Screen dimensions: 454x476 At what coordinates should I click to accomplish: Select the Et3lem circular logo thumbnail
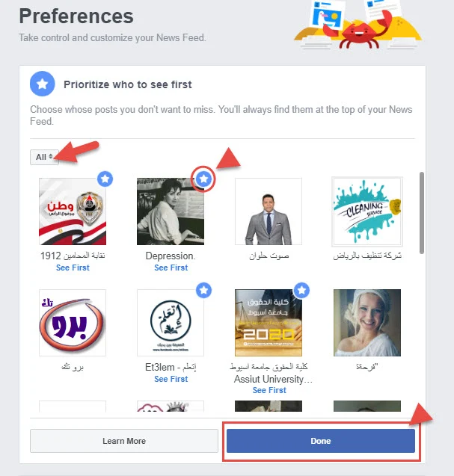click(x=171, y=323)
